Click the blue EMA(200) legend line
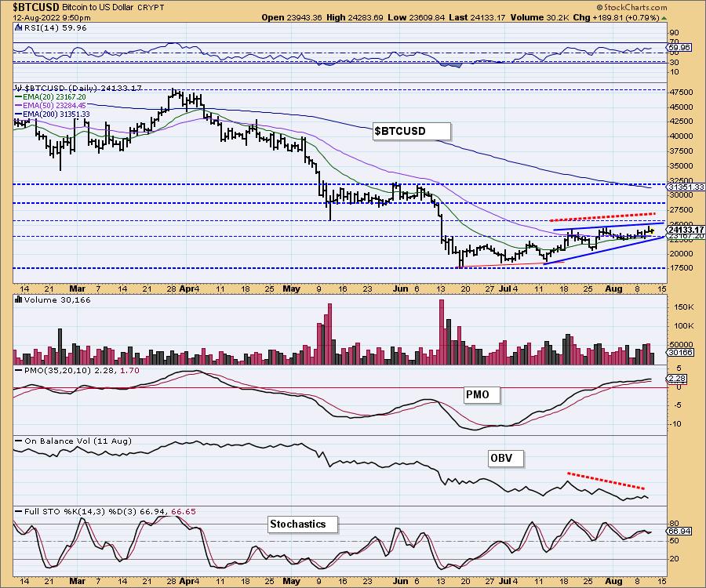706x588 pixels. 19,114
